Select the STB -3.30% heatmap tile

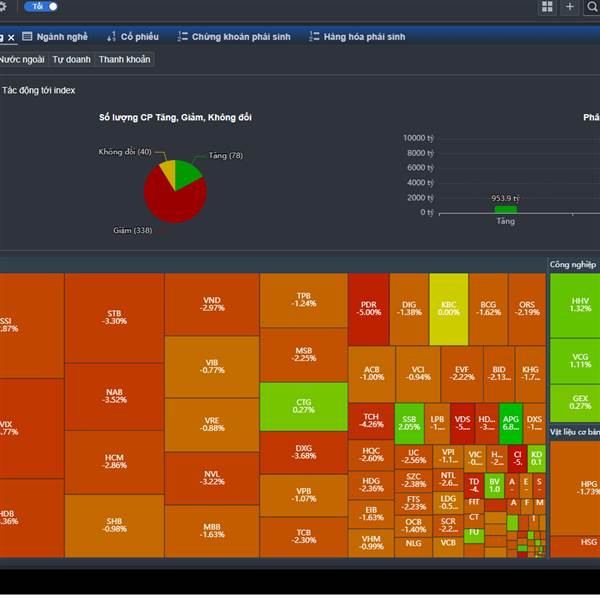click(x=114, y=318)
